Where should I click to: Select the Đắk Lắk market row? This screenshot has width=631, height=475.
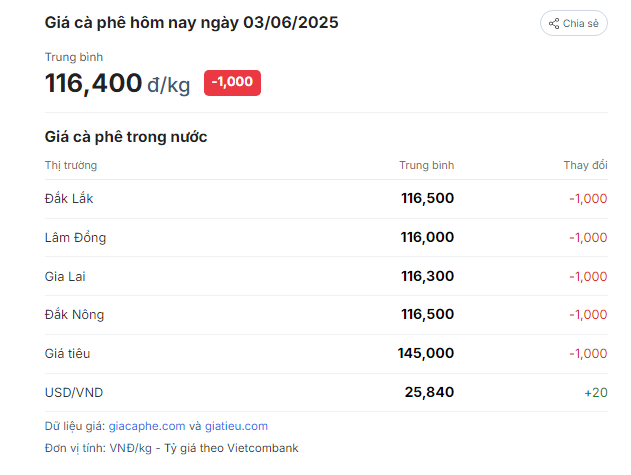pos(326,198)
